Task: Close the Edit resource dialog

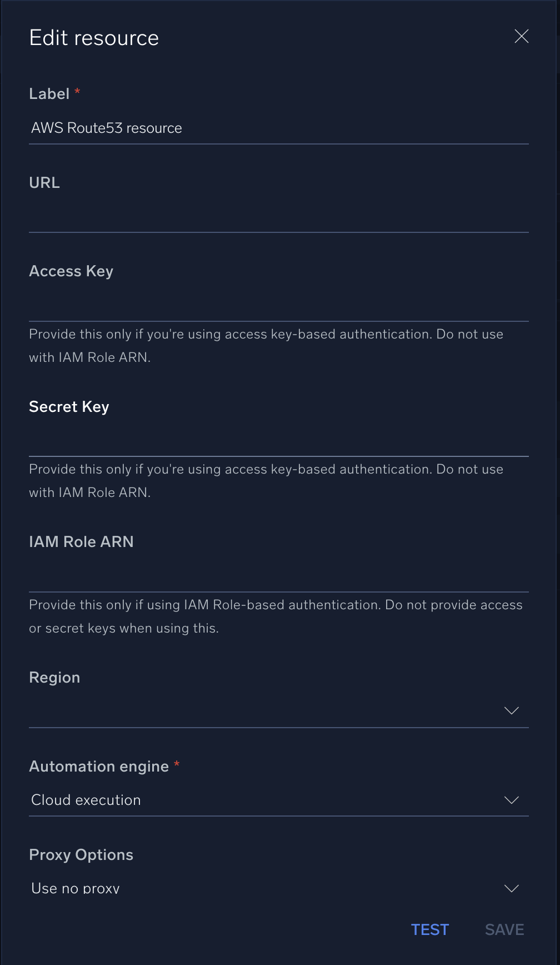Action: click(x=521, y=37)
